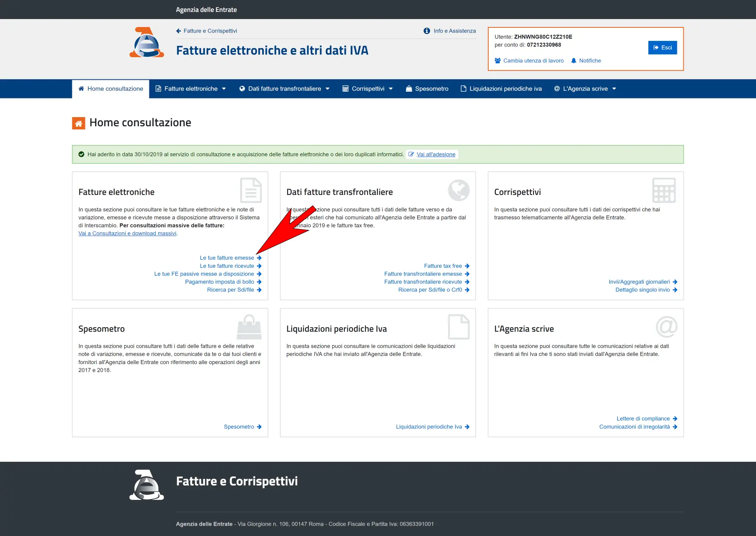The image size is (756, 536).
Task: Go back via Fatture e Corrispettivi breadcrumb
Action: point(210,31)
